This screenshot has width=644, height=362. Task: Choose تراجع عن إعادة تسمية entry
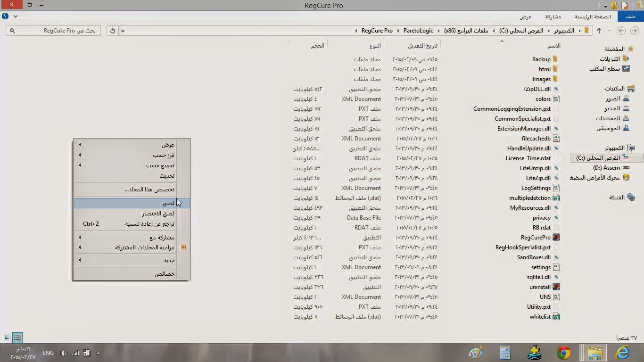[x=132, y=224]
